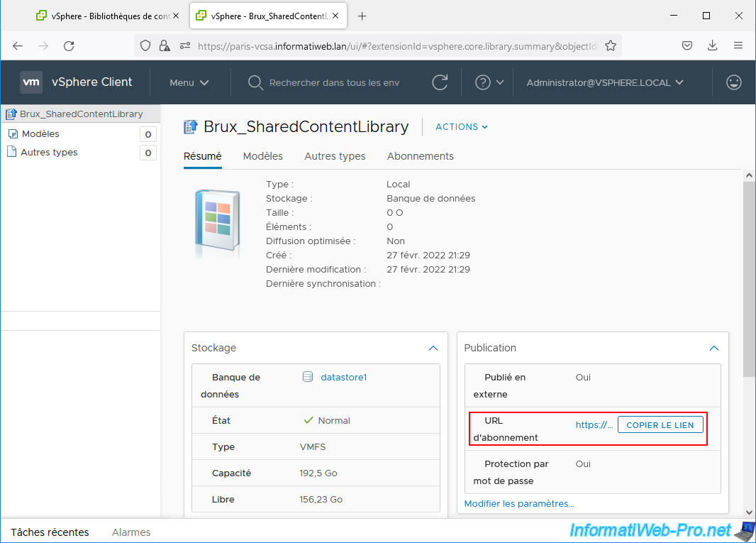Open the ACTIONS dropdown for the library

462,127
